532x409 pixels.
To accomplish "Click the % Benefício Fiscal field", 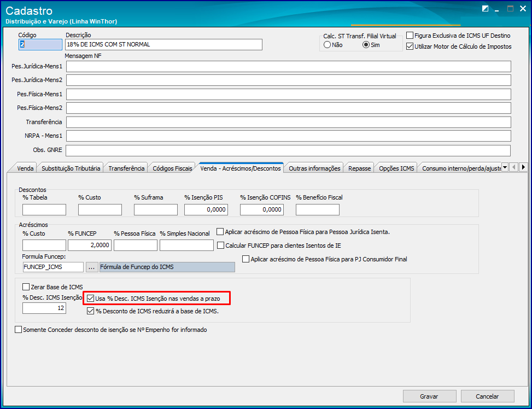I will (318, 210).
